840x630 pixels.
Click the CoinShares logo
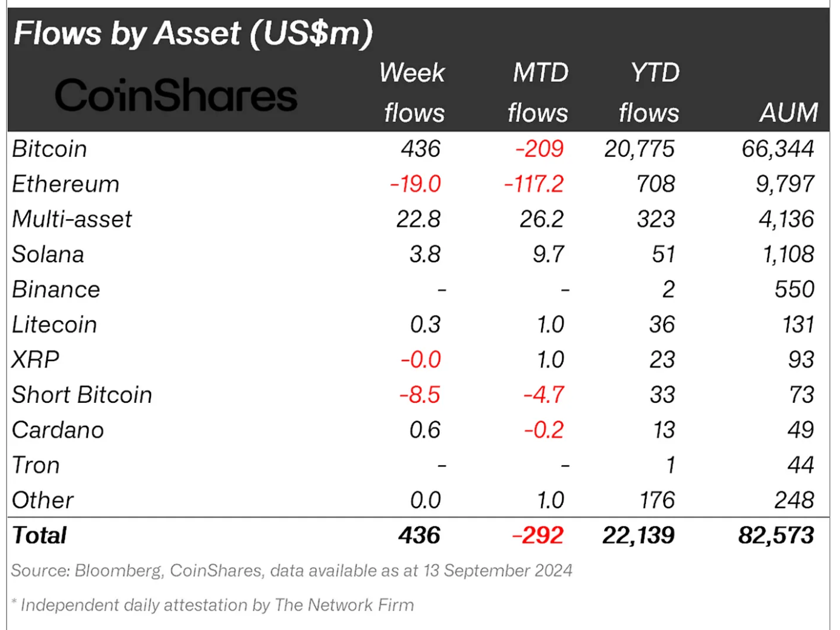pyautogui.click(x=176, y=96)
